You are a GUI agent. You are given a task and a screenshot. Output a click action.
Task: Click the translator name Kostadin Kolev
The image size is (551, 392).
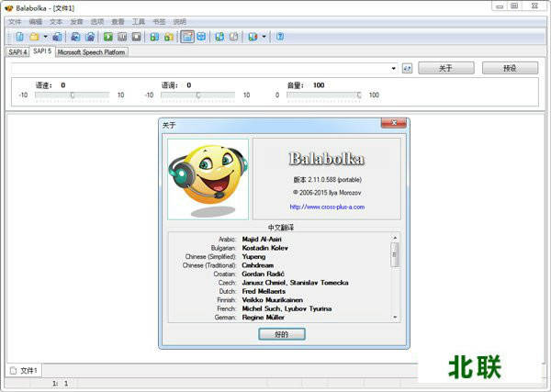[x=265, y=248]
